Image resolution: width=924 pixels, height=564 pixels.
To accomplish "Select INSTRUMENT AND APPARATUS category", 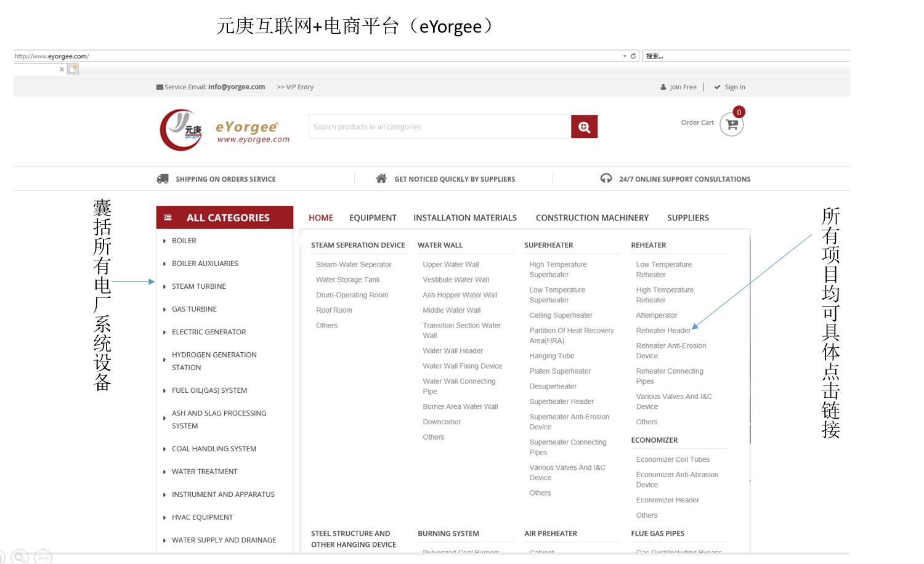I will 223,494.
